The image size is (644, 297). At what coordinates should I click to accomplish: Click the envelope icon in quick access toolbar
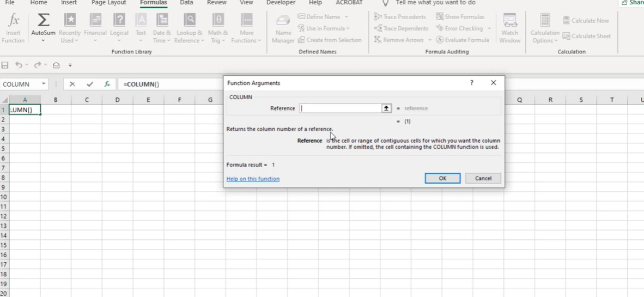(x=56, y=65)
